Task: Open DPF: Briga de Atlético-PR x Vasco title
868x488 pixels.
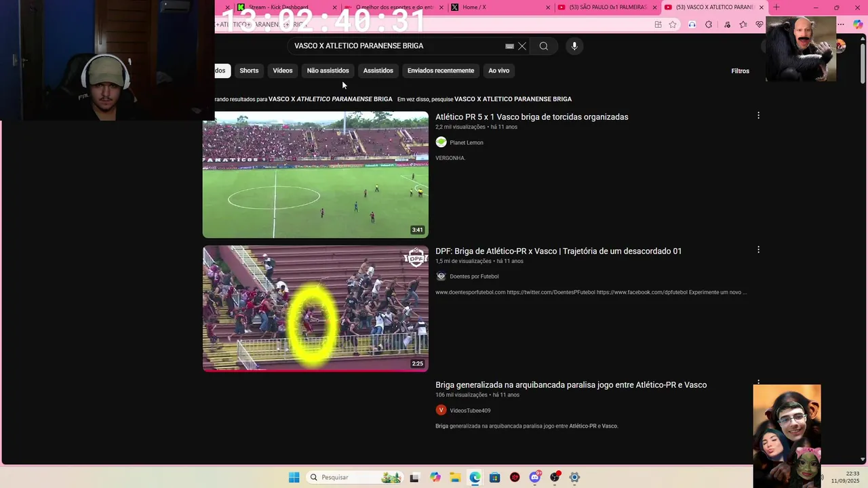Action: [558, 251]
